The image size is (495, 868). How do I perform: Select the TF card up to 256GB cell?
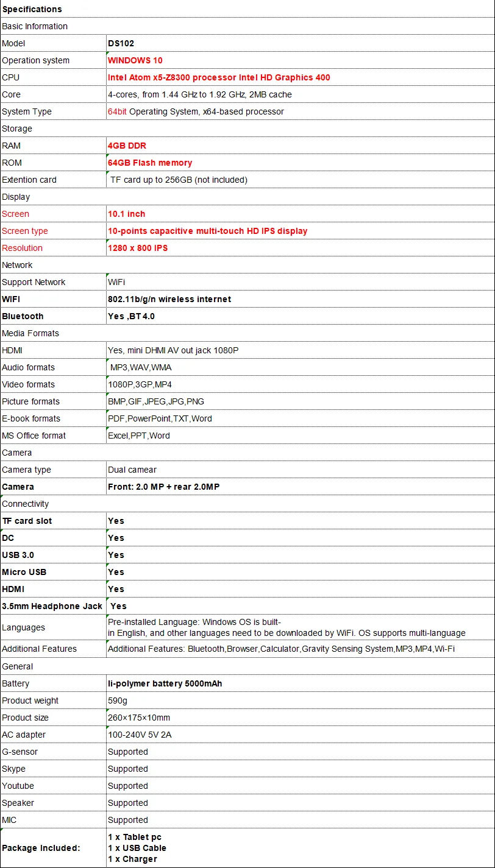(x=300, y=180)
